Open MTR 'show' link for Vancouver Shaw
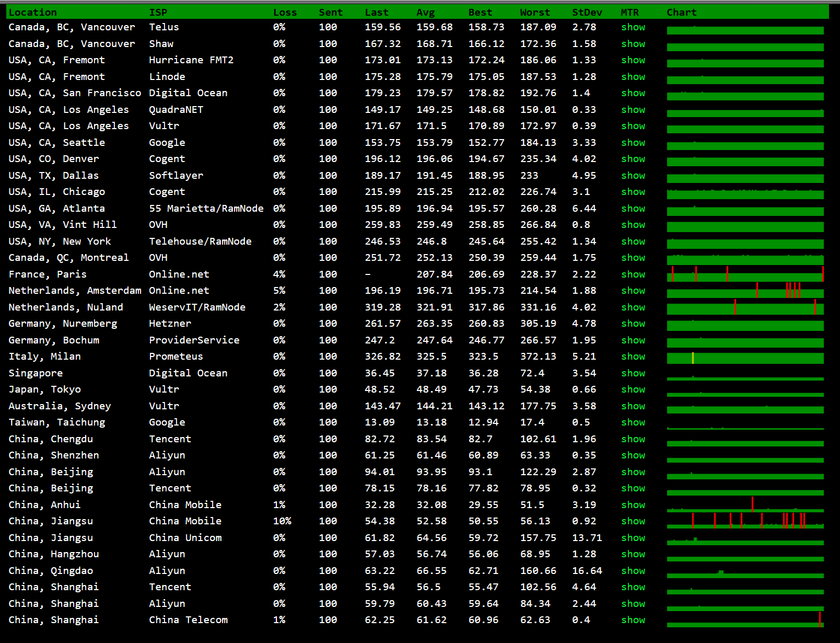This screenshot has width=840, height=643. pos(633,44)
